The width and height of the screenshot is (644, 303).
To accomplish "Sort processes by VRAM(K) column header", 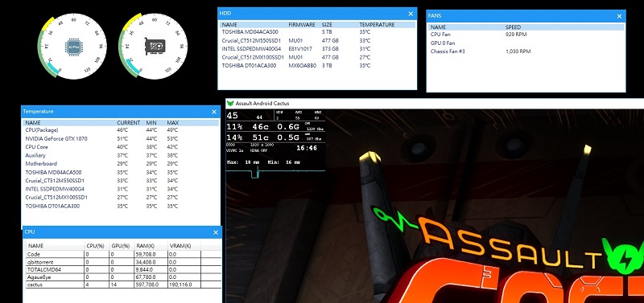I will tap(180, 246).
